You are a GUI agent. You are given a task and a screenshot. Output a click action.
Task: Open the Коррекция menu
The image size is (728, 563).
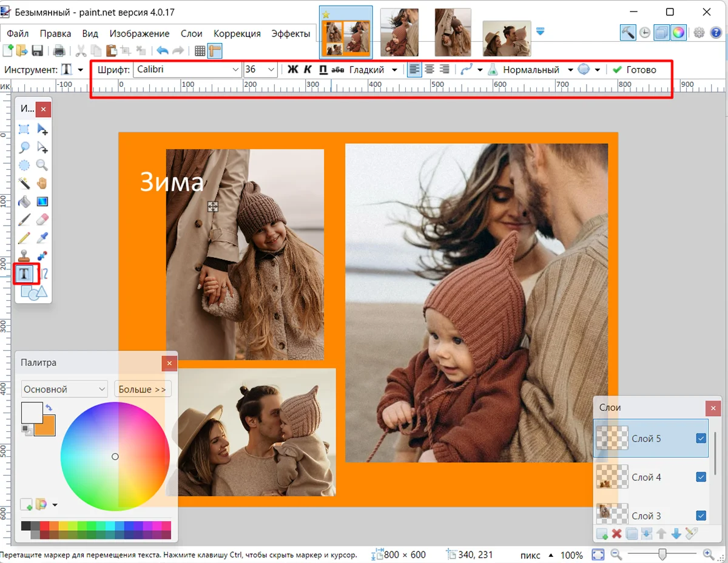click(x=237, y=34)
